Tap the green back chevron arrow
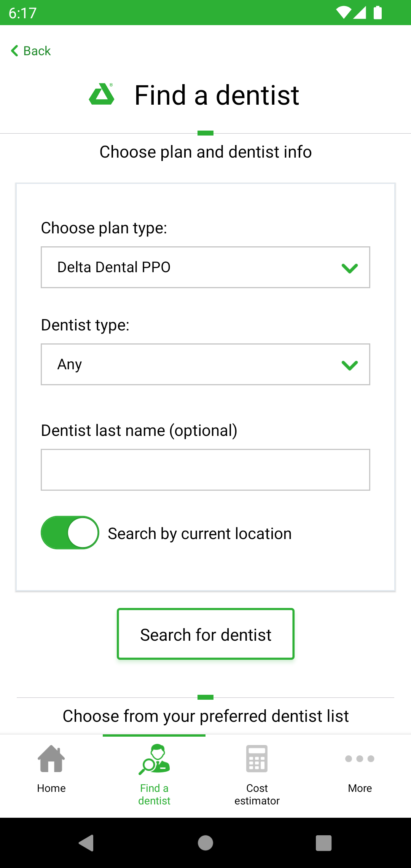Viewport: 411px width, 868px height. tap(15, 51)
